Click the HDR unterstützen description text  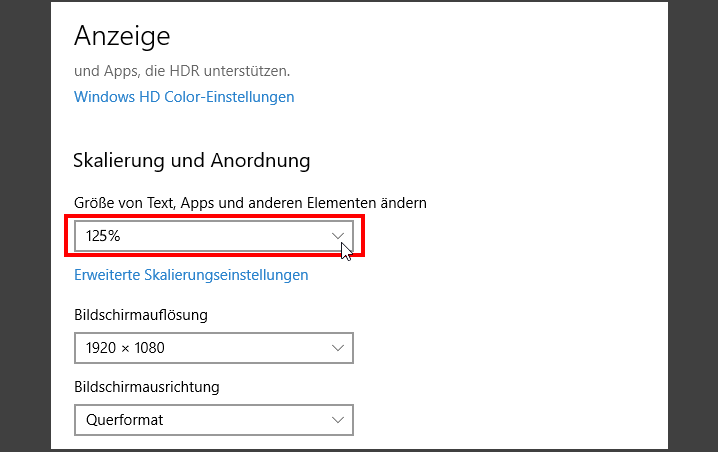181,71
